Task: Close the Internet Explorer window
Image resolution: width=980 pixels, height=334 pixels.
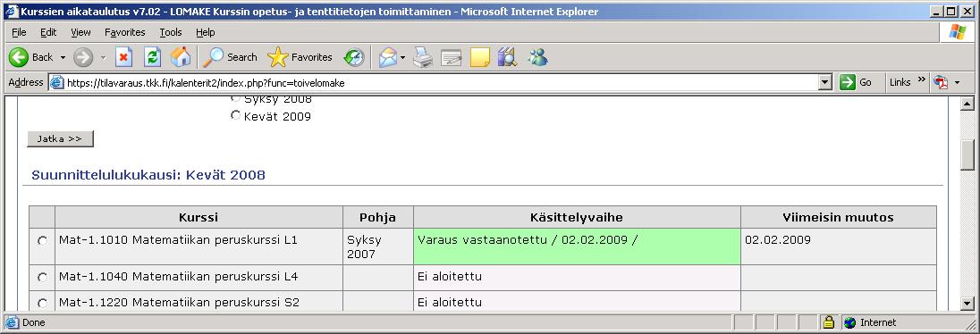Action: click(x=967, y=12)
